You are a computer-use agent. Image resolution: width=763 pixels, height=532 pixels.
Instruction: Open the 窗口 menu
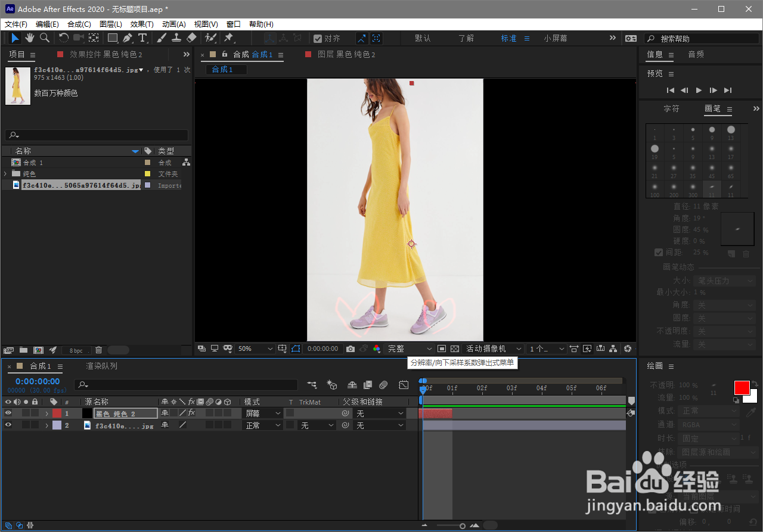click(234, 24)
